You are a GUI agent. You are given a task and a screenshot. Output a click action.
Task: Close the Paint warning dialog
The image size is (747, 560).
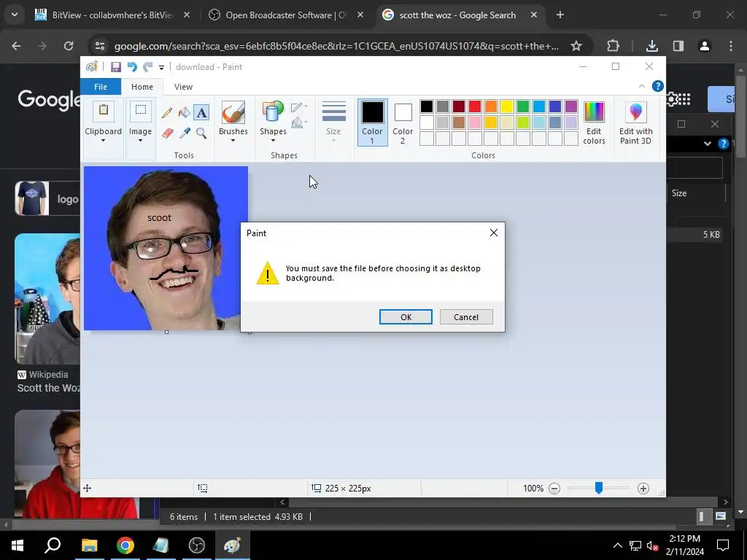tap(494, 233)
